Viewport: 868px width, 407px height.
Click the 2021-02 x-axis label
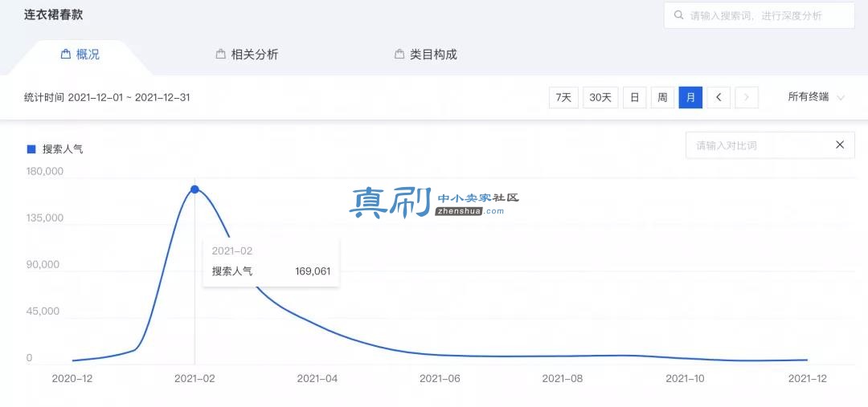click(x=194, y=379)
